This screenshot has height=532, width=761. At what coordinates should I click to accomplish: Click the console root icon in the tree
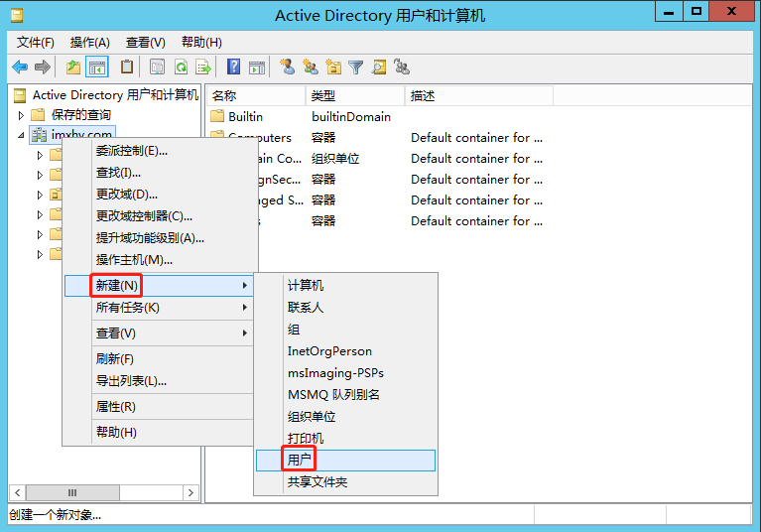pyautogui.click(x=20, y=95)
